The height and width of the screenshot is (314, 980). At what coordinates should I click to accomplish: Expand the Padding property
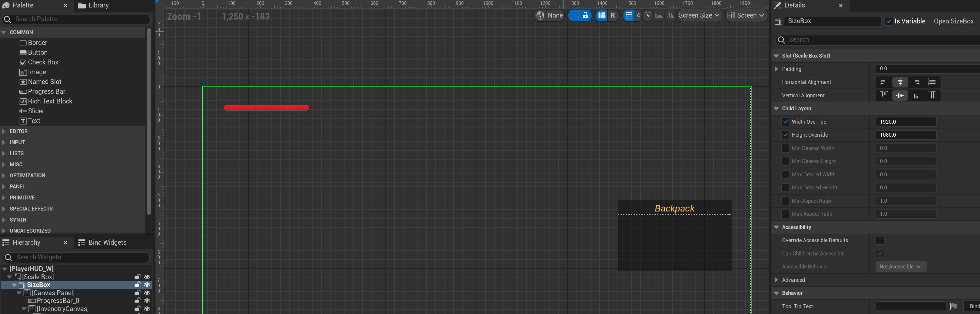(x=776, y=69)
